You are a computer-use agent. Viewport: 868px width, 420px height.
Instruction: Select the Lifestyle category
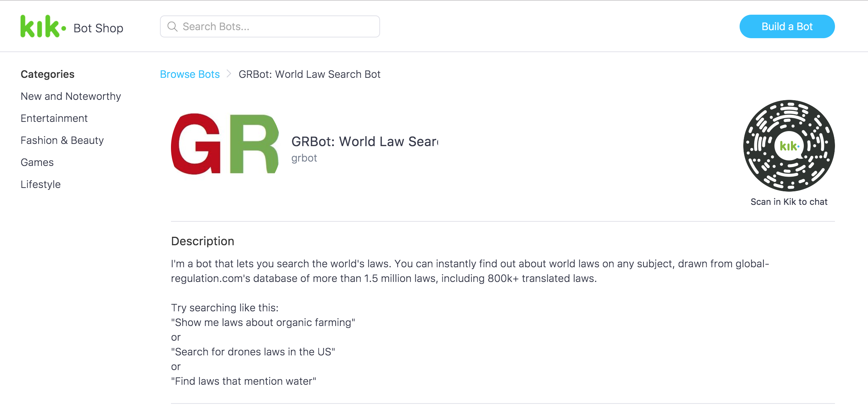tap(40, 184)
